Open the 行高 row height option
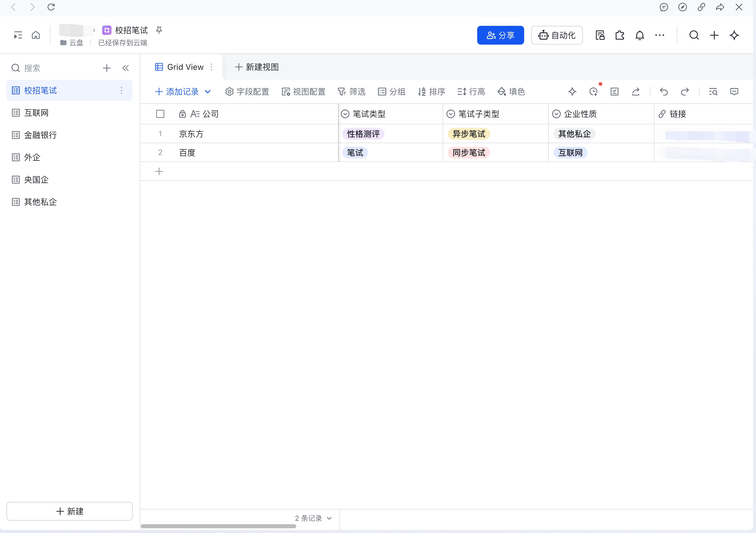 (471, 92)
